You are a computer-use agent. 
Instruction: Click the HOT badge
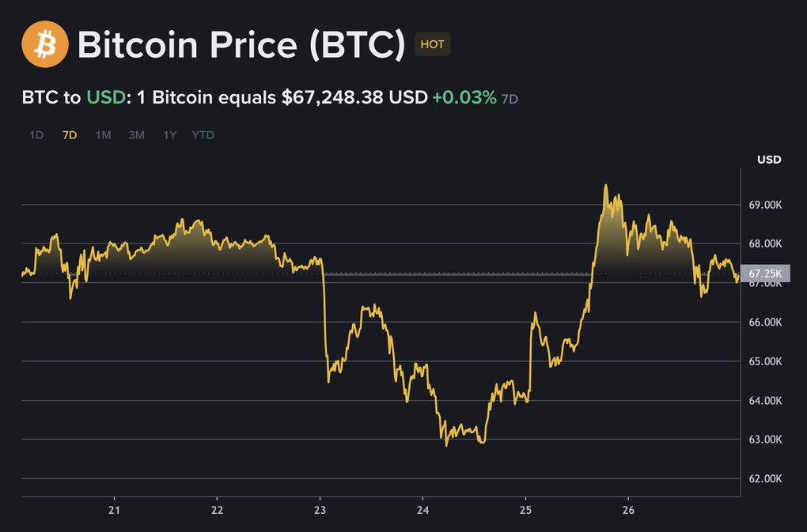coord(432,44)
